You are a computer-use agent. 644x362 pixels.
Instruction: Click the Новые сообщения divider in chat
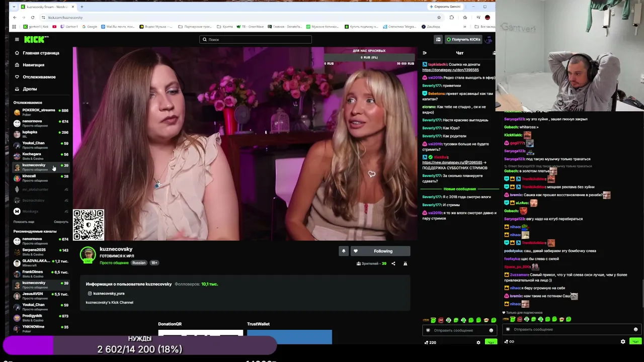[x=459, y=189]
